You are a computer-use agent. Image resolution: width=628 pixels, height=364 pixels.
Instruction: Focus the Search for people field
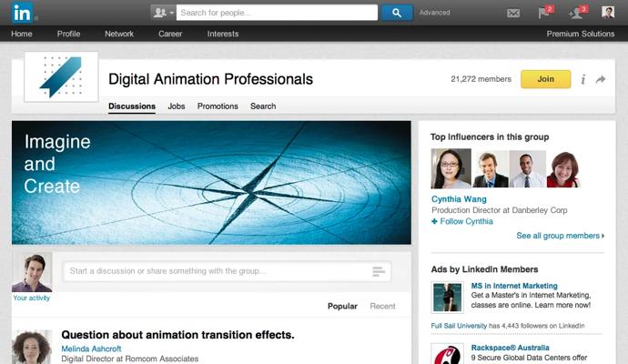[x=277, y=13]
